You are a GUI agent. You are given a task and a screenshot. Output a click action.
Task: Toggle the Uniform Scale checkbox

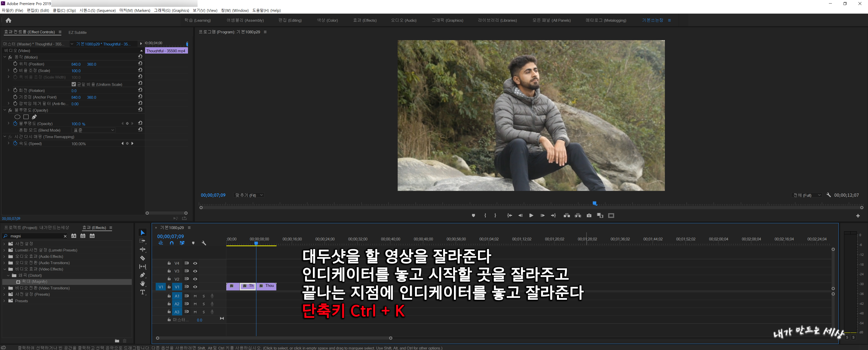tap(74, 84)
